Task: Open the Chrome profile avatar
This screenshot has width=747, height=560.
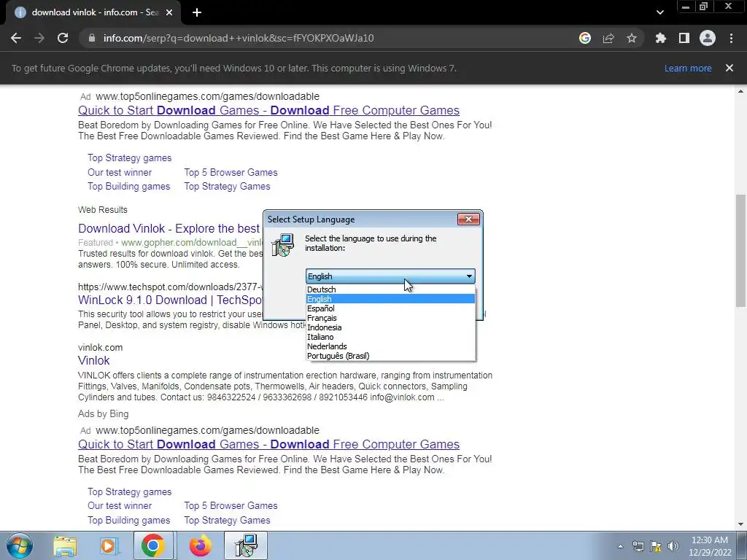Action: click(708, 38)
